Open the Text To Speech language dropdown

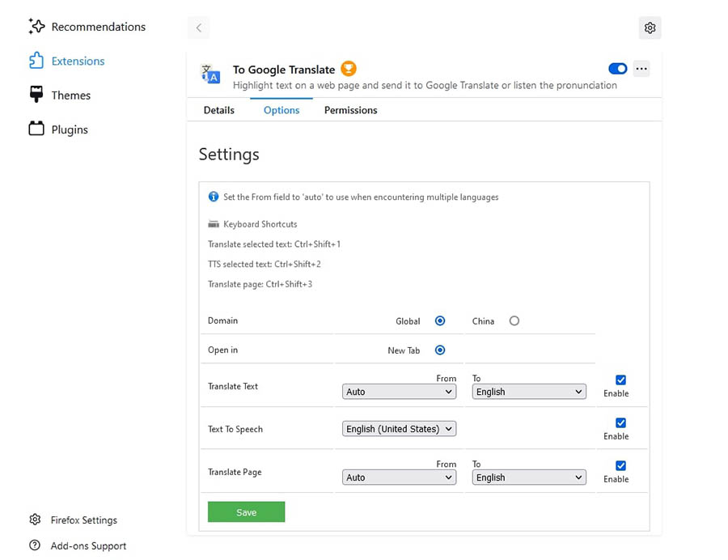(399, 429)
